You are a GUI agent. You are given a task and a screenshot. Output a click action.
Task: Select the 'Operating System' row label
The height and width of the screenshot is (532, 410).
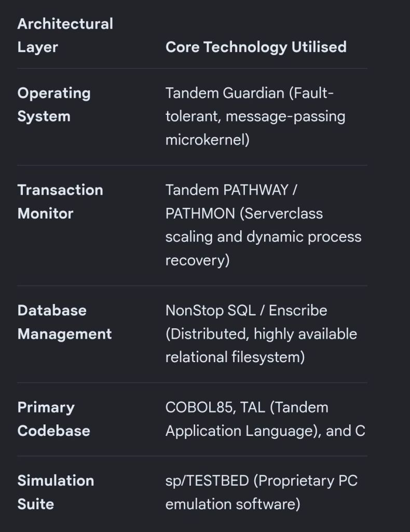coord(54,104)
